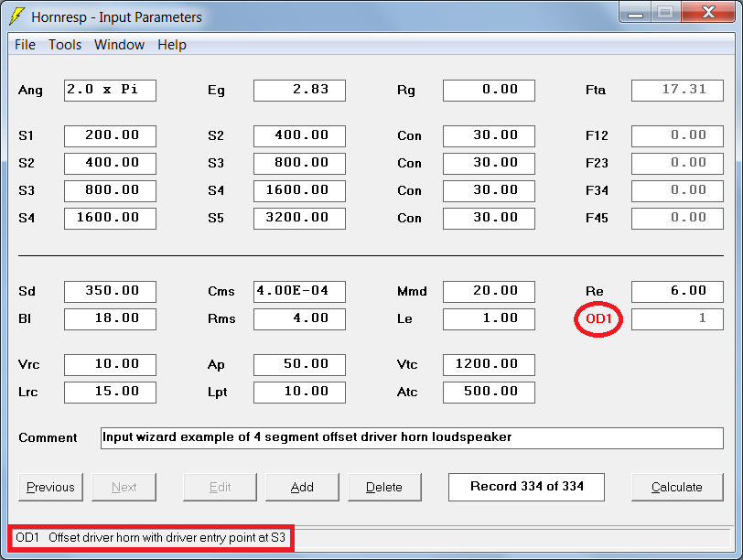Click the F12 value box
This screenshot has height=560, width=743.
[x=678, y=136]
